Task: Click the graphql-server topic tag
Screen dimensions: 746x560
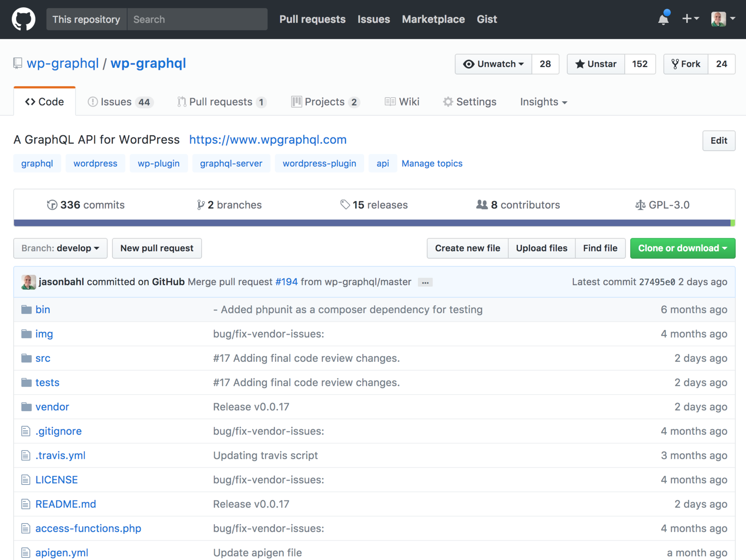Action: coord(231,163)
